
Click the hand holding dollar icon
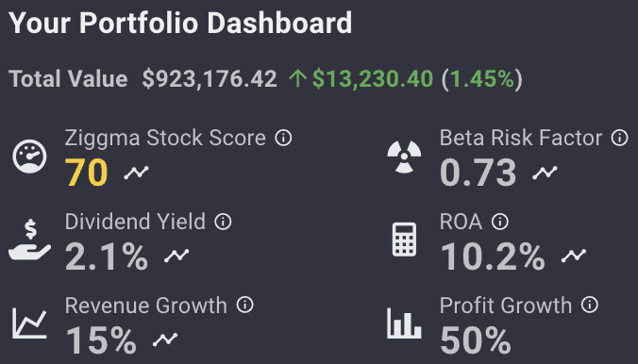(29, 240)
